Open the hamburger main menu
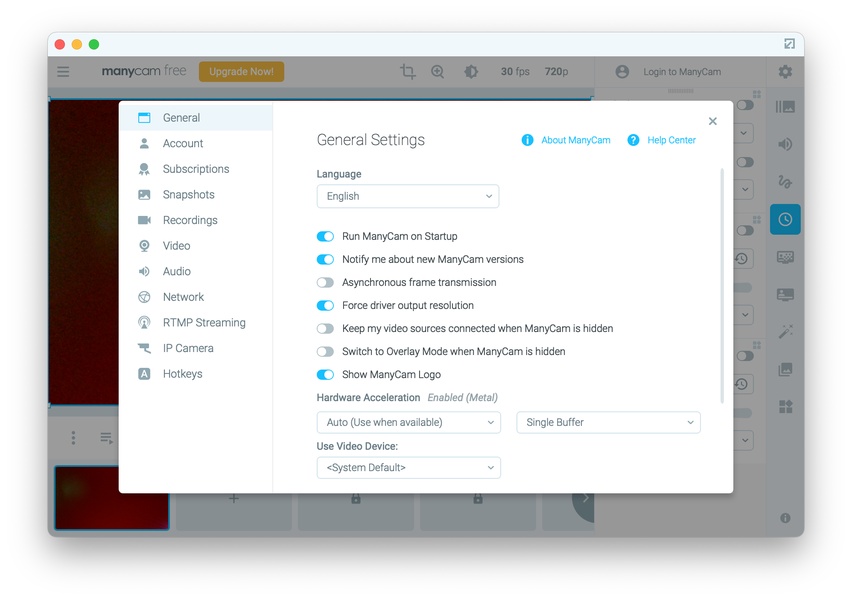Viewport: 852px width, 600px height. click(x=63, y=72)
